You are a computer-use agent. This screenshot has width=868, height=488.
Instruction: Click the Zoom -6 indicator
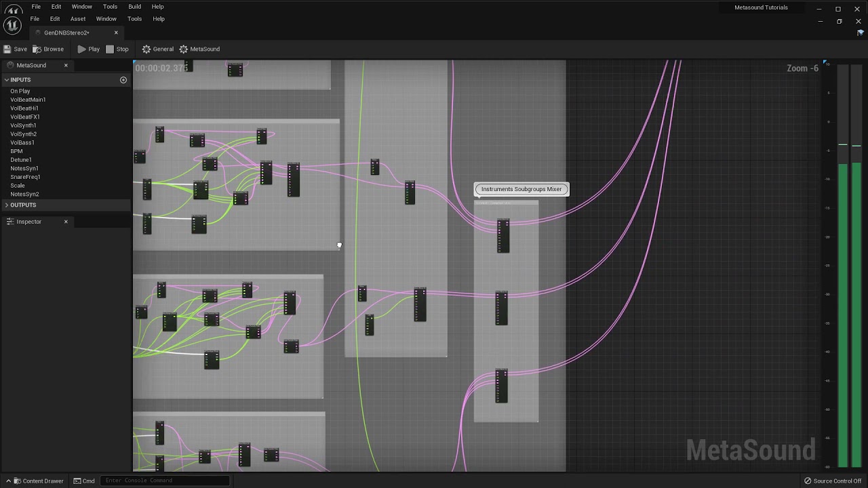point(802,68)
